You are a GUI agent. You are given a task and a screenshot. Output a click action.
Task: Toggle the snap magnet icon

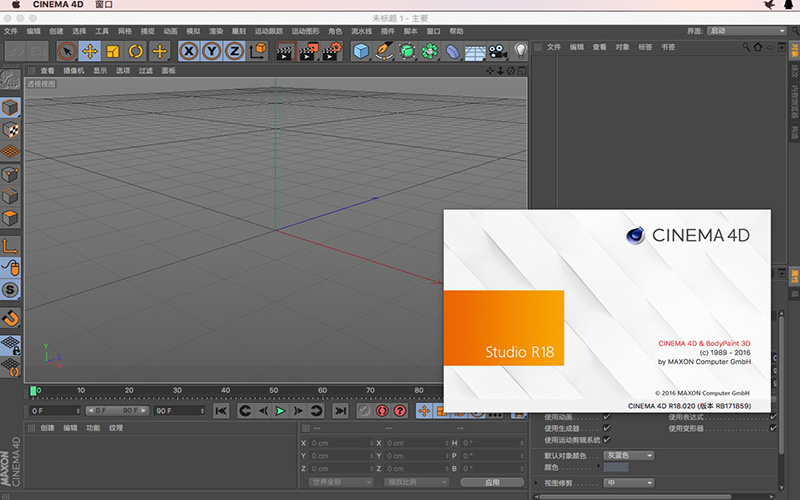tap(10, 318)
